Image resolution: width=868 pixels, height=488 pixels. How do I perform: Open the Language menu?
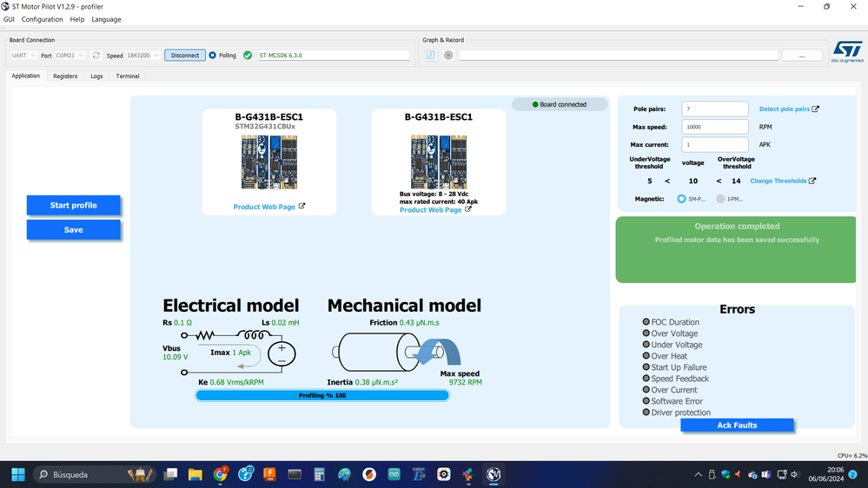pos(106,19)
